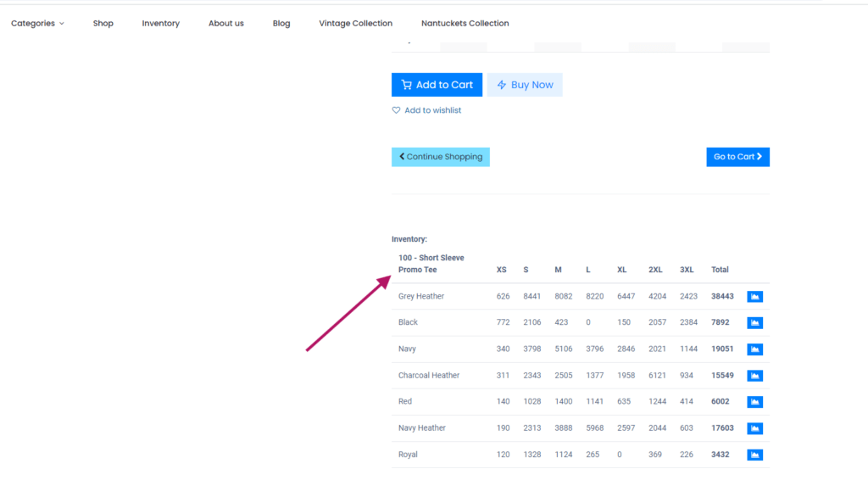The width and height of the screenshot is (868, 486).
Task: Open the chart icon in Red row
Action: tap(754, 402)
